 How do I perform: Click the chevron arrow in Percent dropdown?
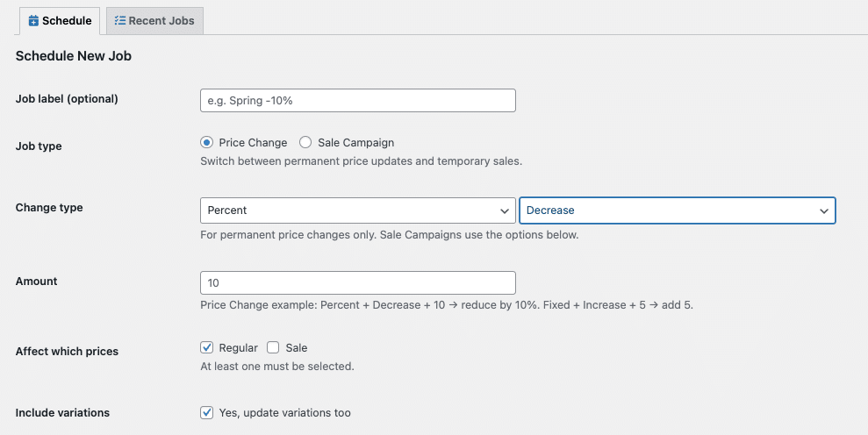pos(505,210)
